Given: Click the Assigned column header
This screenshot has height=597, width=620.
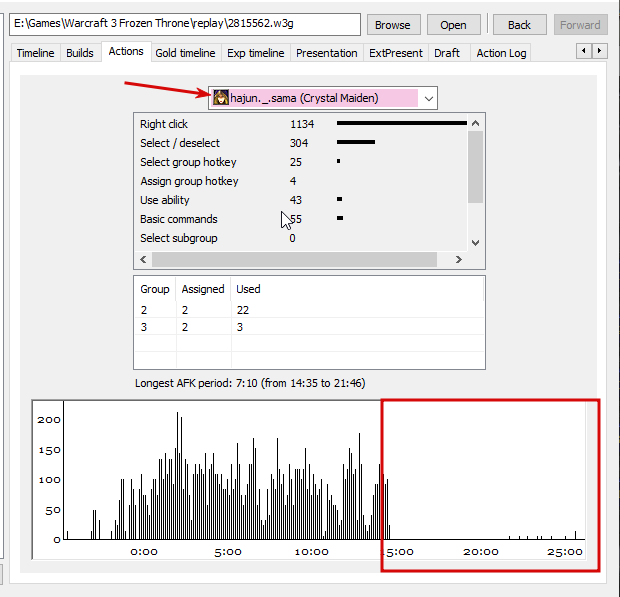Looking at the screenshot, I should 203,289.
